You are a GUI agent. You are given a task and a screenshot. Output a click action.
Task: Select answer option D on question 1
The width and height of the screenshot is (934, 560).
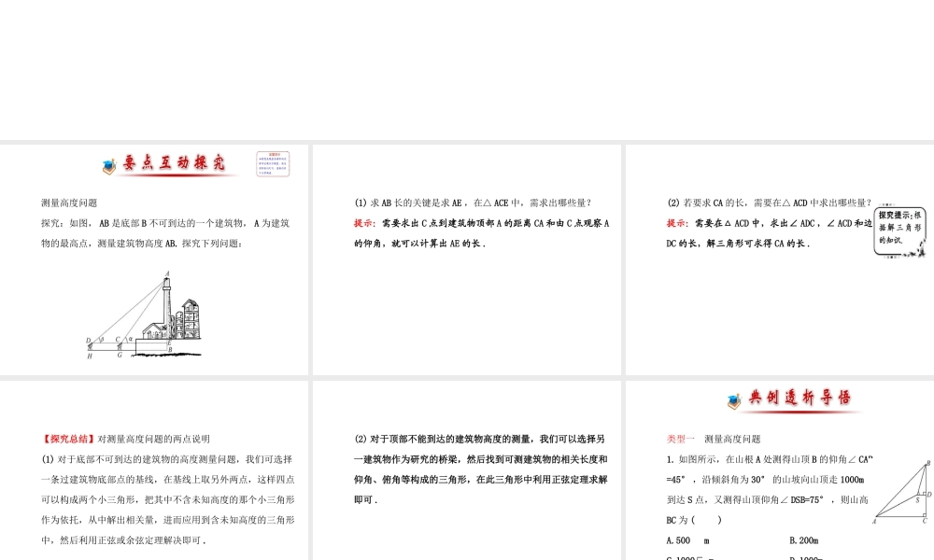[x=809, y=557]
